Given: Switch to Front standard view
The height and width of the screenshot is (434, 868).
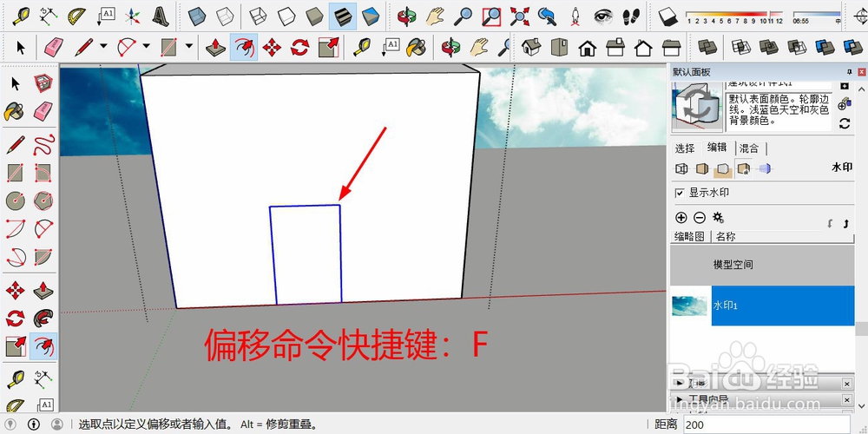Looking at the screenshot, I should click(x=588, y=47).
